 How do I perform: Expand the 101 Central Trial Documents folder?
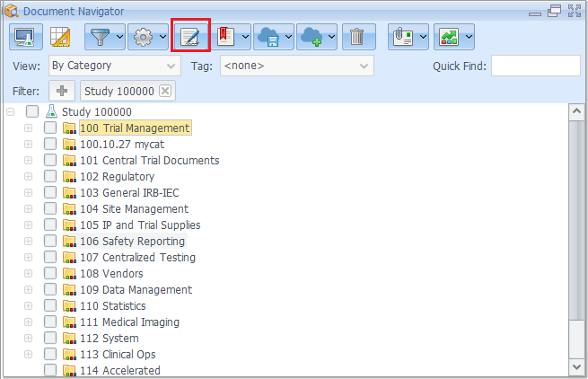click(28, 160)
